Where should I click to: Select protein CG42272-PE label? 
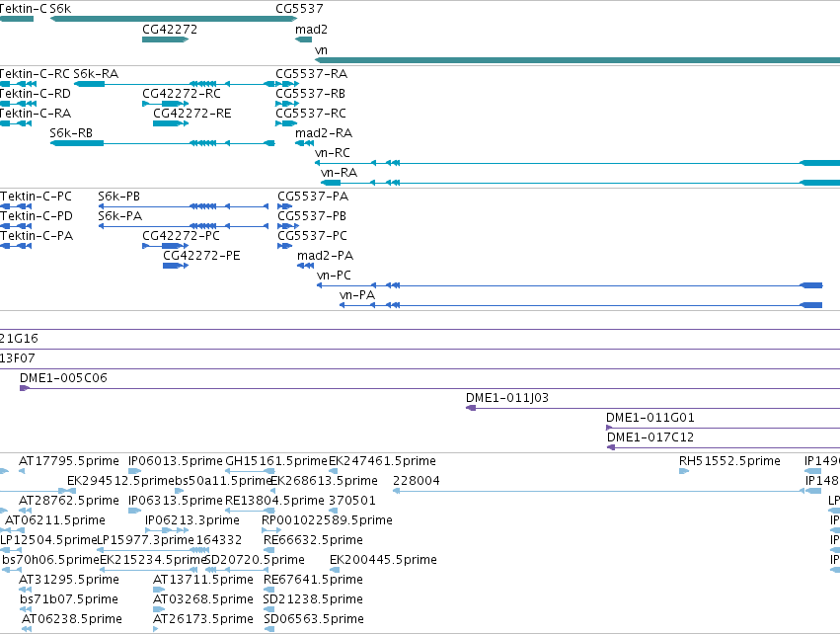tap(201, 256)
